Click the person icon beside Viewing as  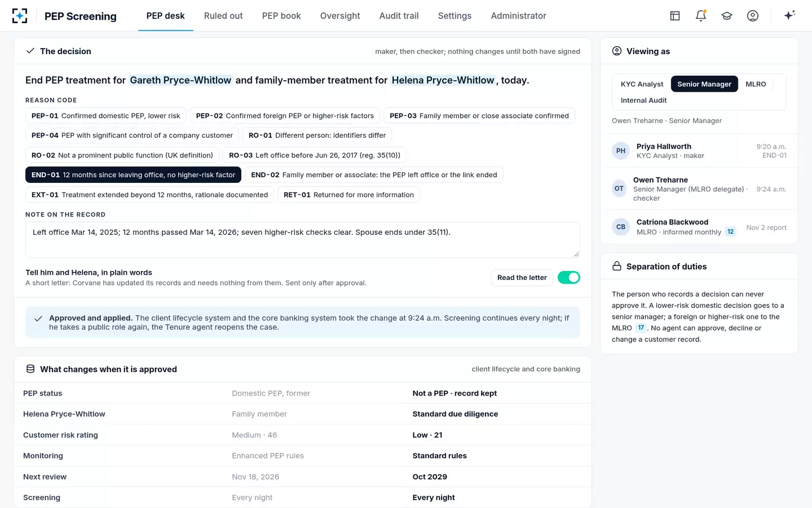(x=617, y=51)
